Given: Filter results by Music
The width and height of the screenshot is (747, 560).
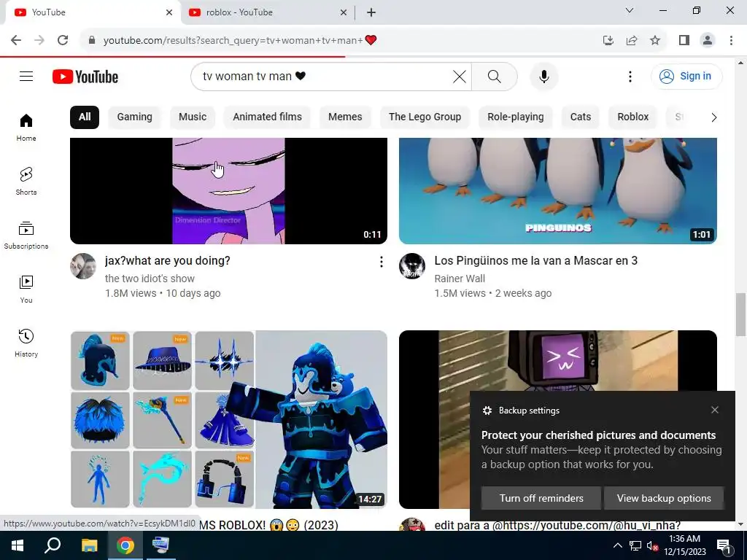Looking at the screenshot, I should [193, 117].
